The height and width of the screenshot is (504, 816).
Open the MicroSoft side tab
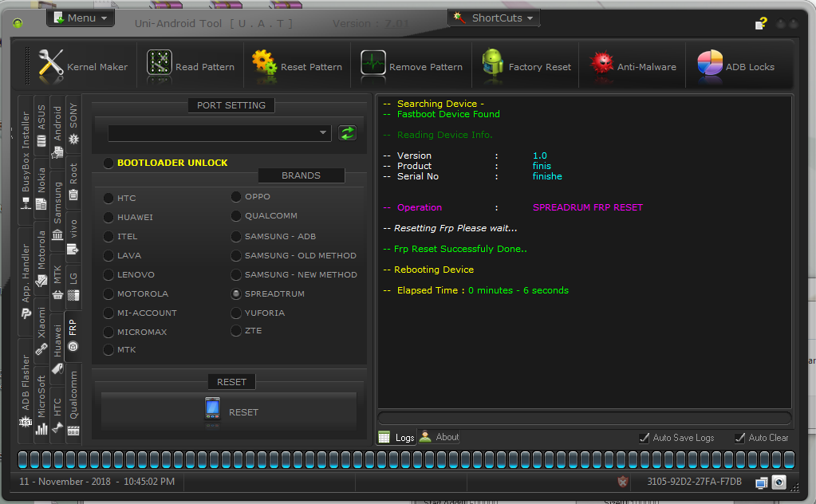(41, 404)
